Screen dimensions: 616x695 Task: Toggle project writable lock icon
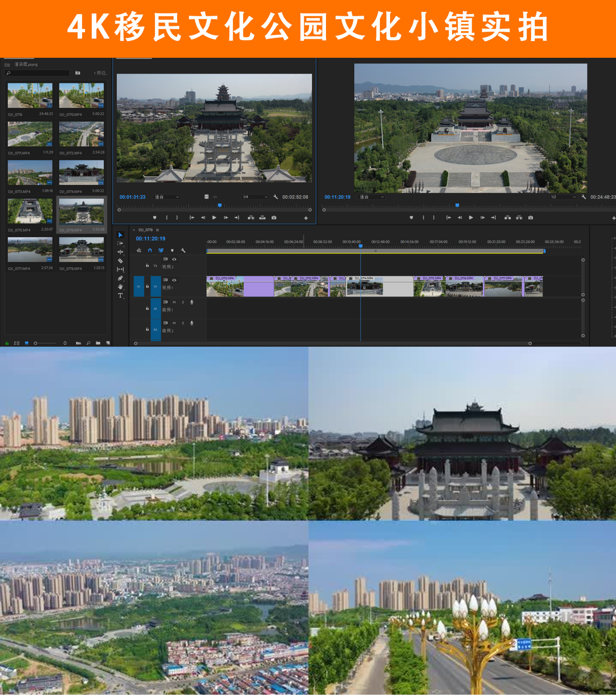(7, 343)
